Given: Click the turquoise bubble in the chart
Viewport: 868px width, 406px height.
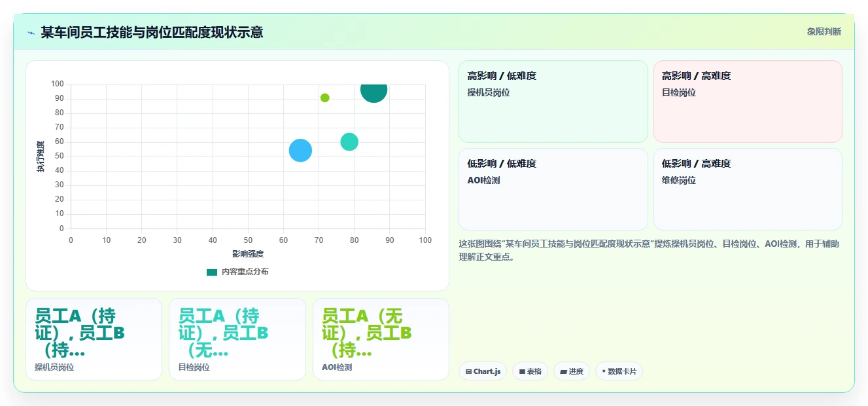Looking at the screenshot, I should click(x=349, y=141).
